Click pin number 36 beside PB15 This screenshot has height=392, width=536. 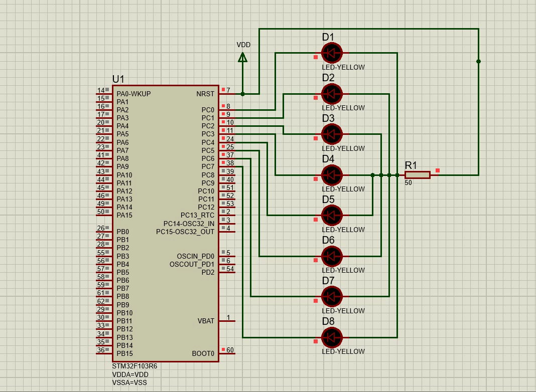pos(101,350)
